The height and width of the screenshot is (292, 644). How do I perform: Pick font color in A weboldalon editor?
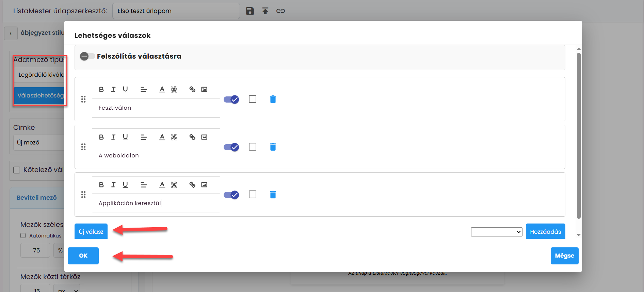(162, 137)
